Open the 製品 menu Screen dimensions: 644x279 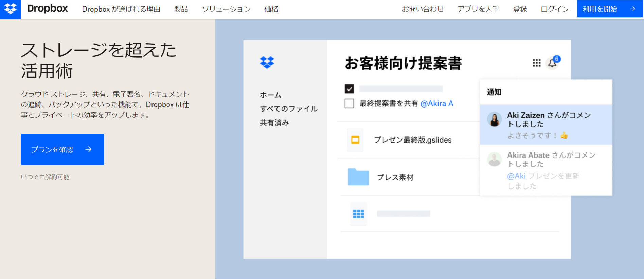181,9
